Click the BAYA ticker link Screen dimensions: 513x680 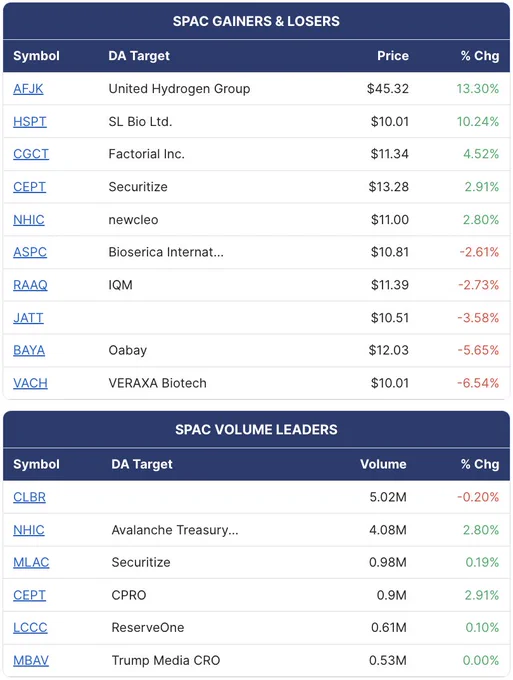(x=29, y=350)
